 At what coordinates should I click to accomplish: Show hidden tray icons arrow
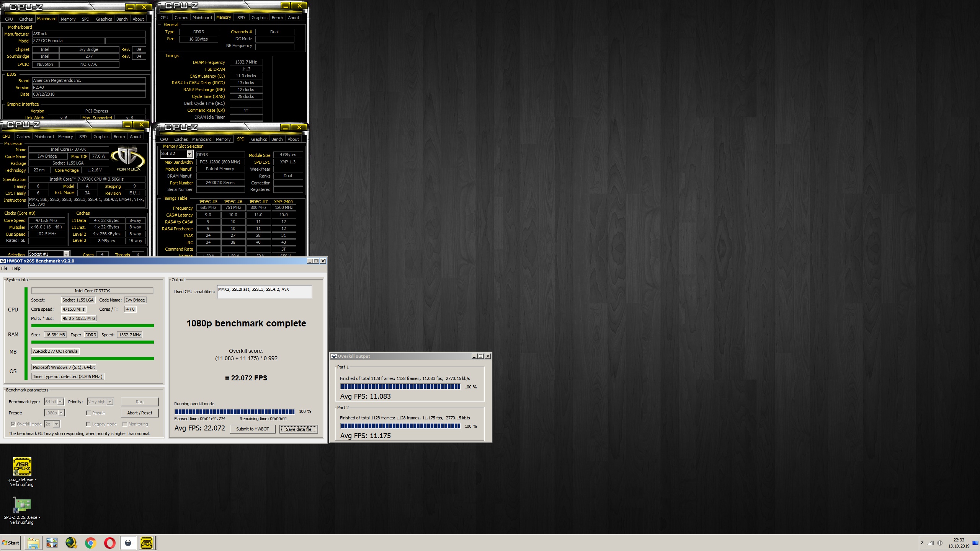(x=922, y=543)
